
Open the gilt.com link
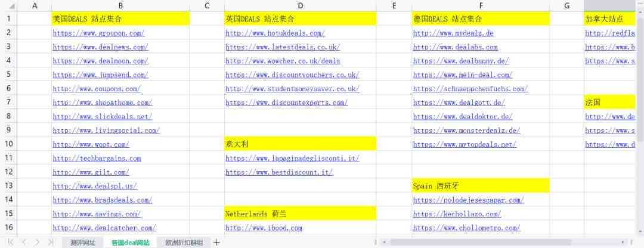tap(91, 172)
